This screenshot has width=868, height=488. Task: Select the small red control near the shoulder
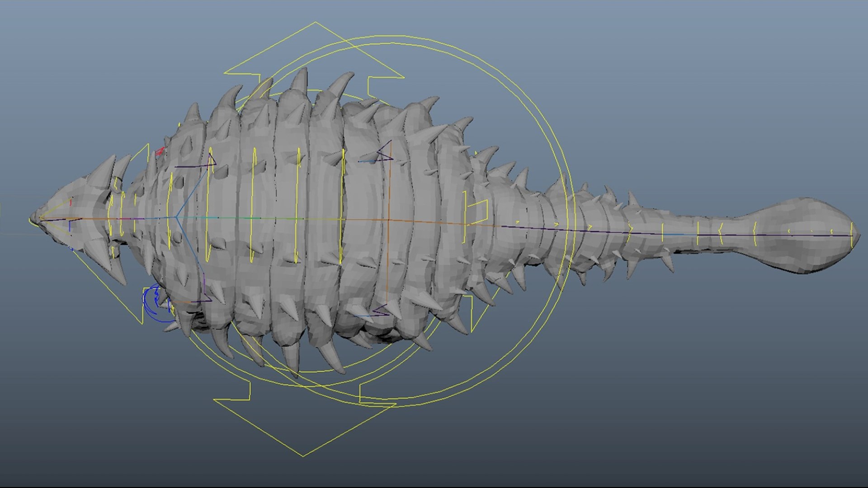point(160,151)
